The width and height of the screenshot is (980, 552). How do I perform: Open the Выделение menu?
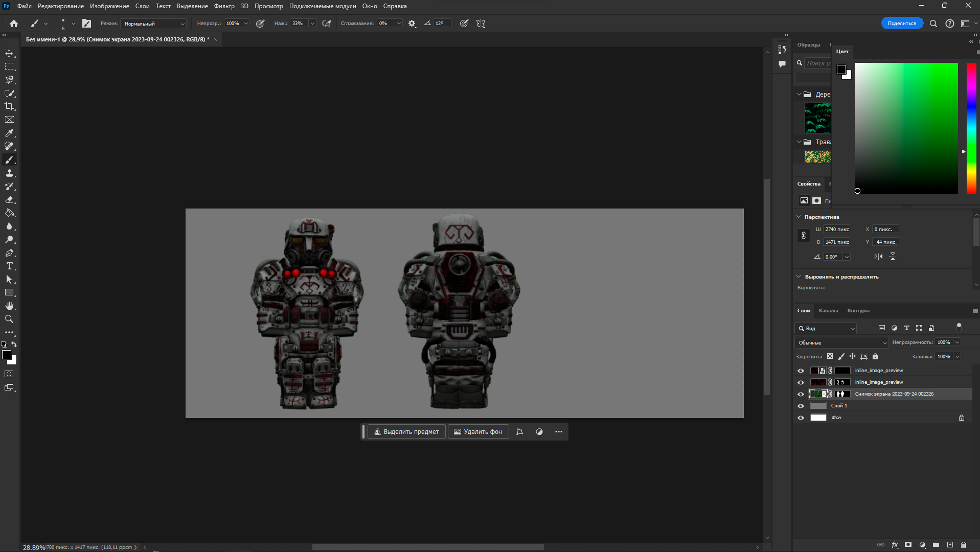[x=192, y=6]
